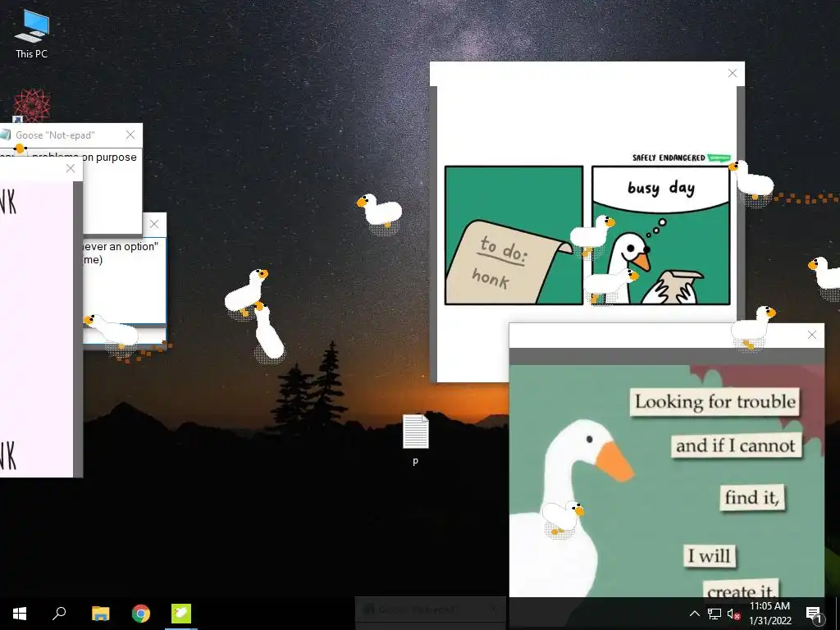Open network status tray icon
This screenshot has width=840, height=630.
(x=714, y=614)
